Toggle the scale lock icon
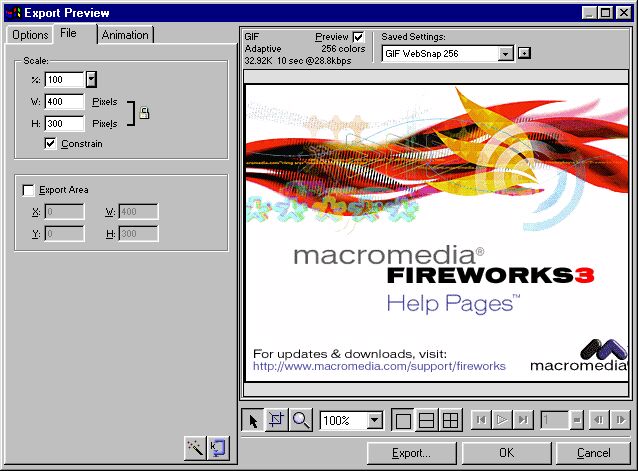638x471 pixels. 144,113
